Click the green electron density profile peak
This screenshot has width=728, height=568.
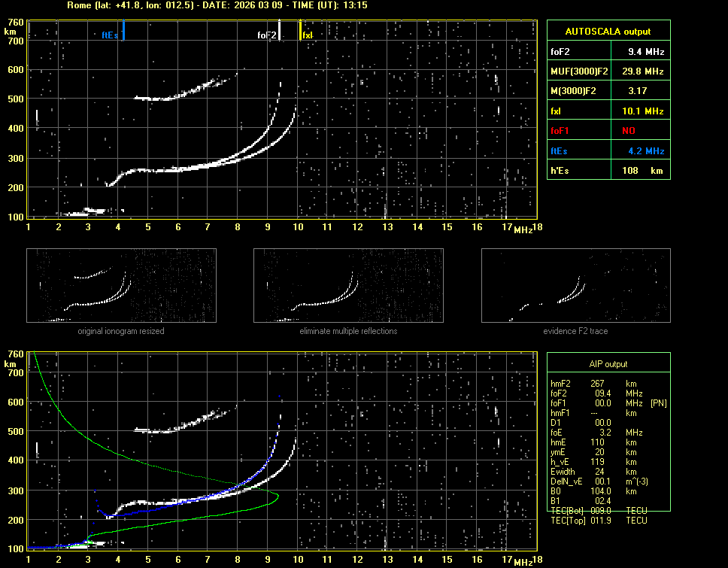277,495
